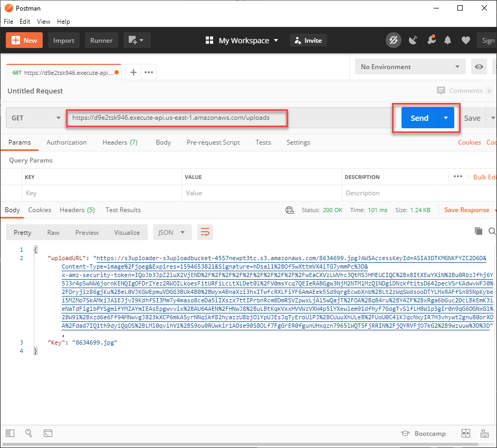Click the query param Key field
The image size is (497, 448).
pos(102,193)
